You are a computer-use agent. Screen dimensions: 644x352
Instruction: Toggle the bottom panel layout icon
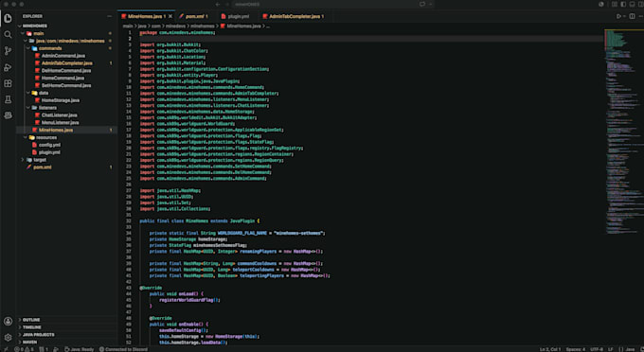[x=632, y=4]
